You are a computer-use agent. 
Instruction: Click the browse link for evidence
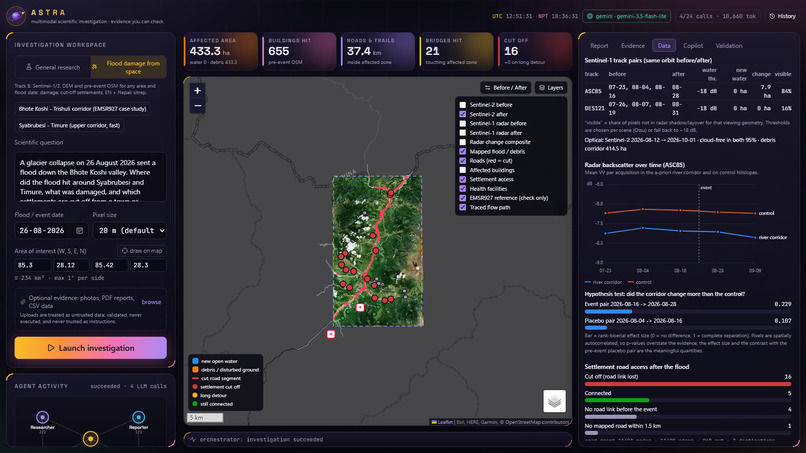(151, 302)
